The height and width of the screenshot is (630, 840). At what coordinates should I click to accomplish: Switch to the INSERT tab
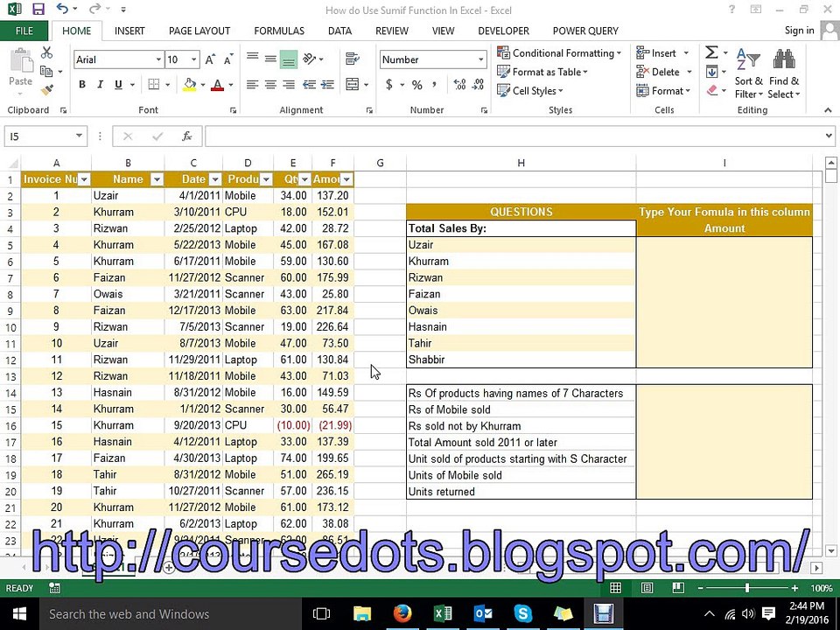129,31
